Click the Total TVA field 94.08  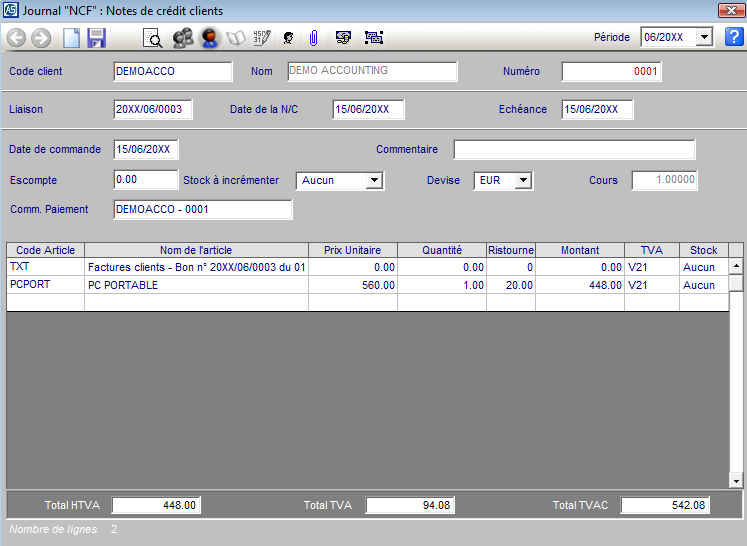pos(410,505)
